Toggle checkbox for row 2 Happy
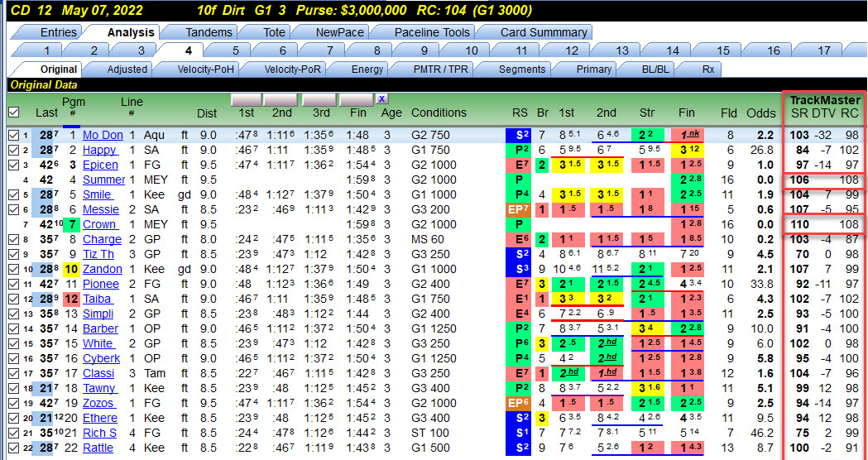This screenshot has height=460, width=868. pos(13,150)
